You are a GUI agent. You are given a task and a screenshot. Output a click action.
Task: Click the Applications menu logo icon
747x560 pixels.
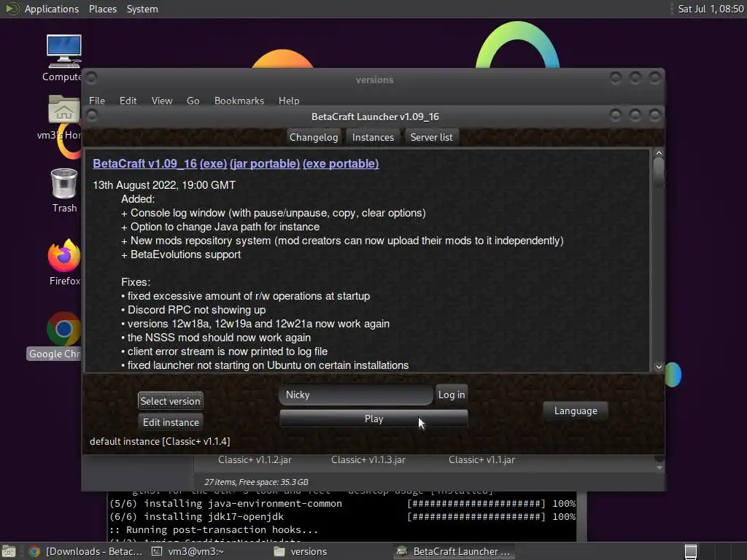(x=12, y=9)
